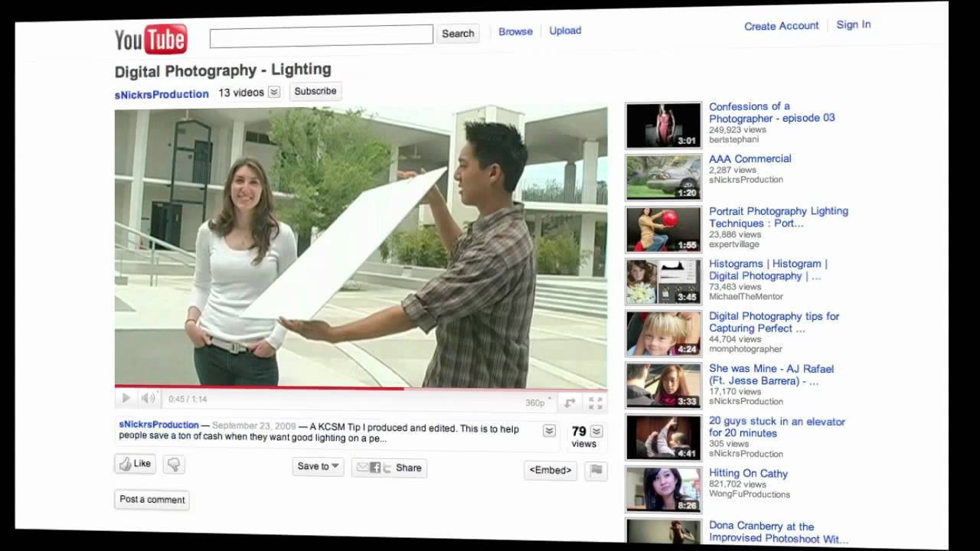
Task: Flag the video with the flag icon
Action: tap(596, 471)
